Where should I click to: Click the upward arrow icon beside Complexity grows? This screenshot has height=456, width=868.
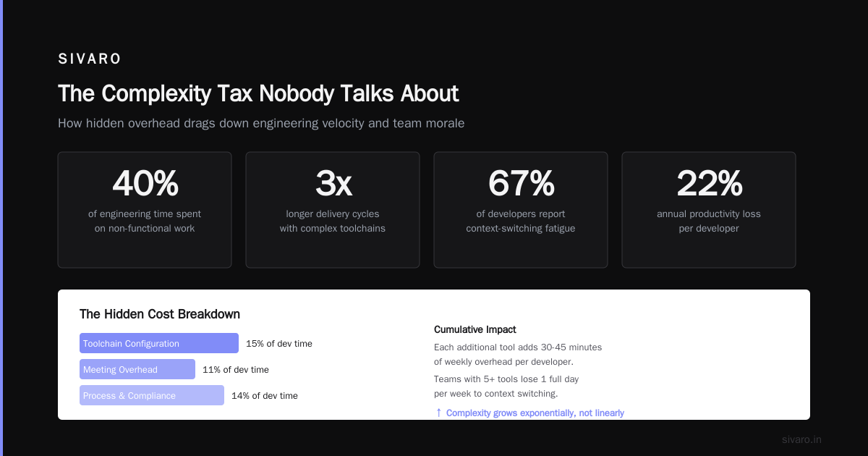(438, 413)
